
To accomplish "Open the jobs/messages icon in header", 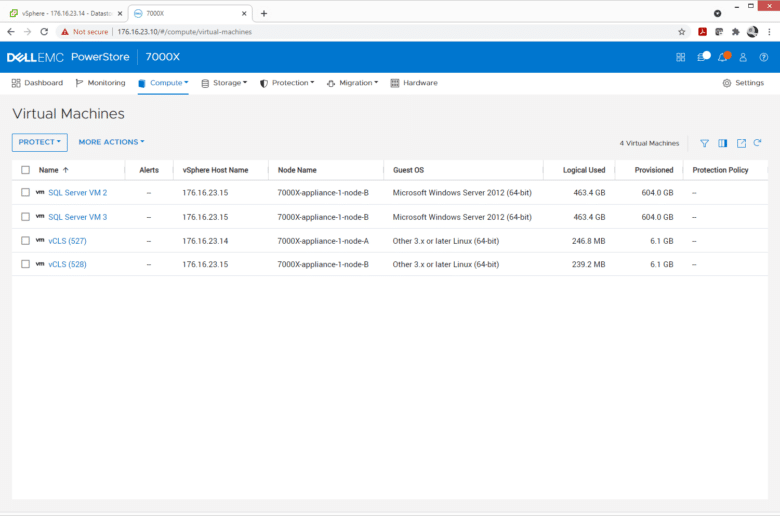I will 703,57.
